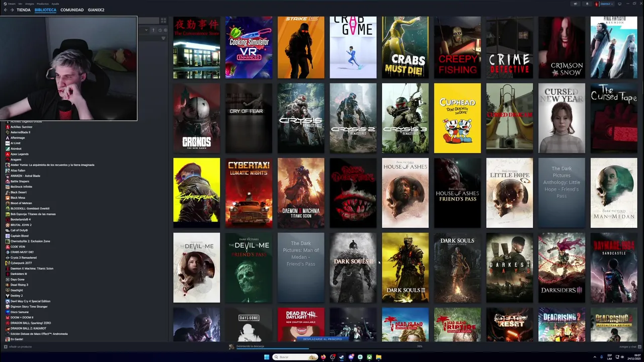
Task: Open Amigos y chat
Action: [x=629, y=346]
